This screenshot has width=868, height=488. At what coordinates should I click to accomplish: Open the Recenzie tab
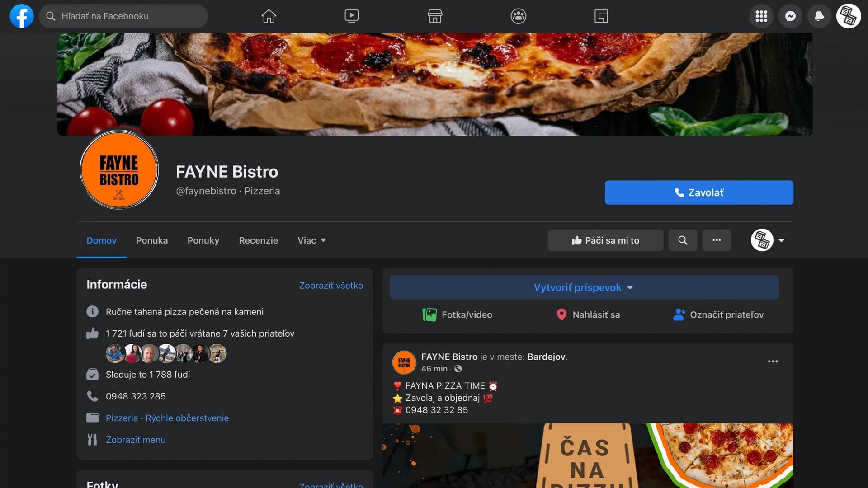point(259,240)
